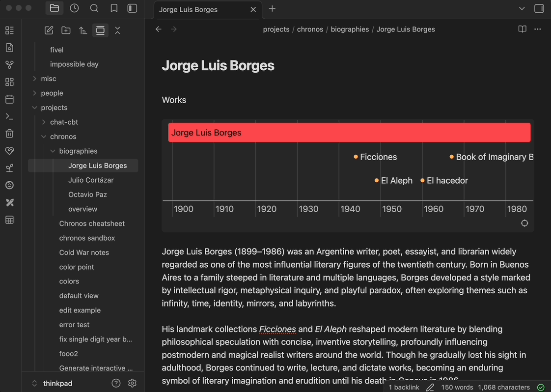The height and width of the screenshot is (392, 551).
Task: Open the search magnifier icon
Action: [94, 8]
